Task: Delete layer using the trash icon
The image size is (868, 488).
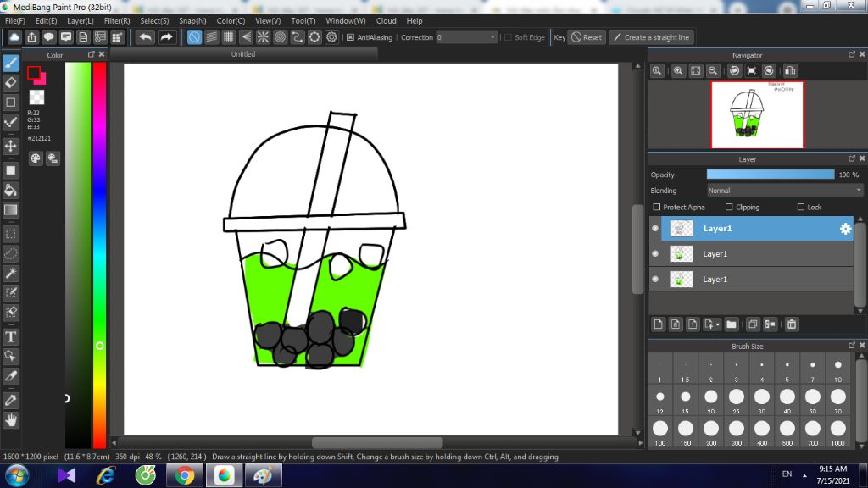Action: click(x=792, y=324)
